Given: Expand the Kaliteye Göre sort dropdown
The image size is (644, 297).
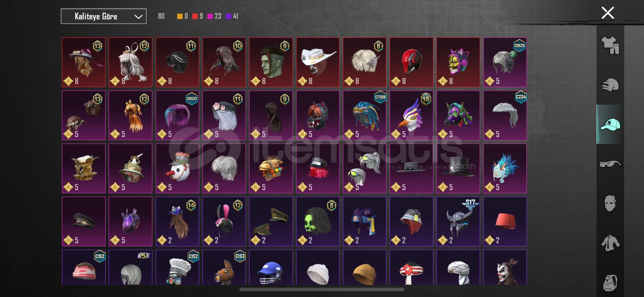Looking at the screenshot, I should pyautogui.click(x=103, y=16).
